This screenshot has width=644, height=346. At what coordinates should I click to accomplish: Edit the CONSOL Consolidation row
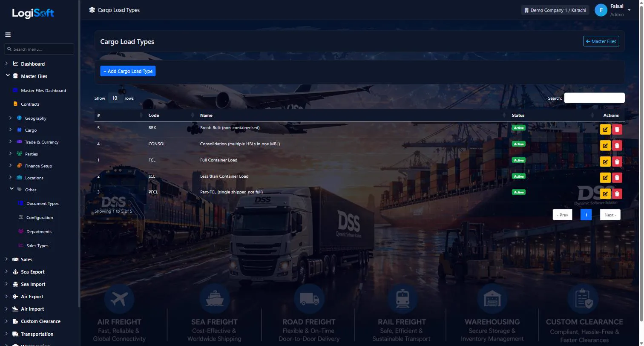click(x=605, y=146)
